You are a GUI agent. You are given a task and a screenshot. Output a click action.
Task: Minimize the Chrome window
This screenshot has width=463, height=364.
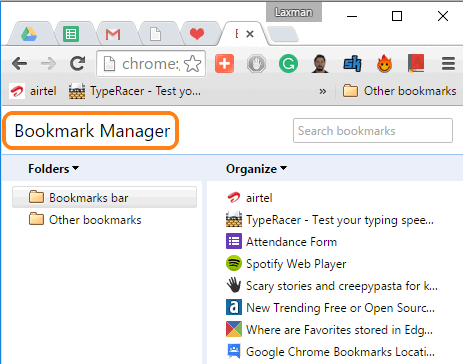(352, 16)
